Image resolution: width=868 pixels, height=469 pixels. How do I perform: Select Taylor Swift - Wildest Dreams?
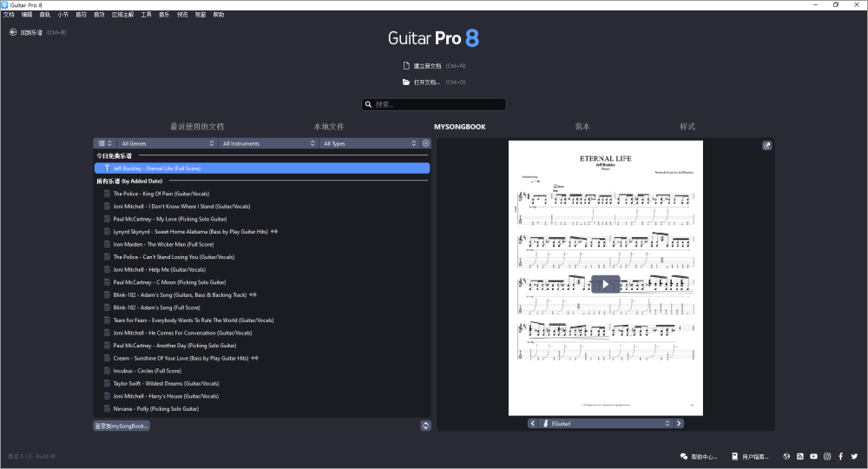pyautogui.click(x=166, y=384)
